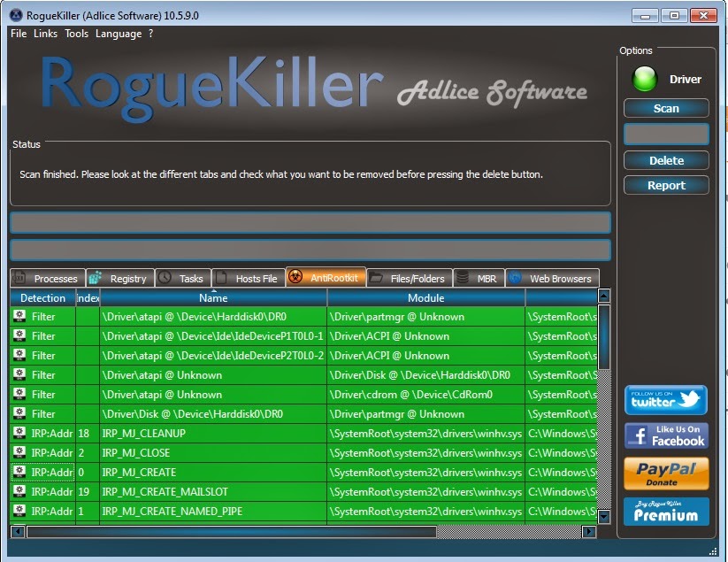This screenshot has height=562, width=728.
Task: Select \Driver\partmgr @ Unknown in Harddisk0 atapi row
Action: (x=426, y=316)
